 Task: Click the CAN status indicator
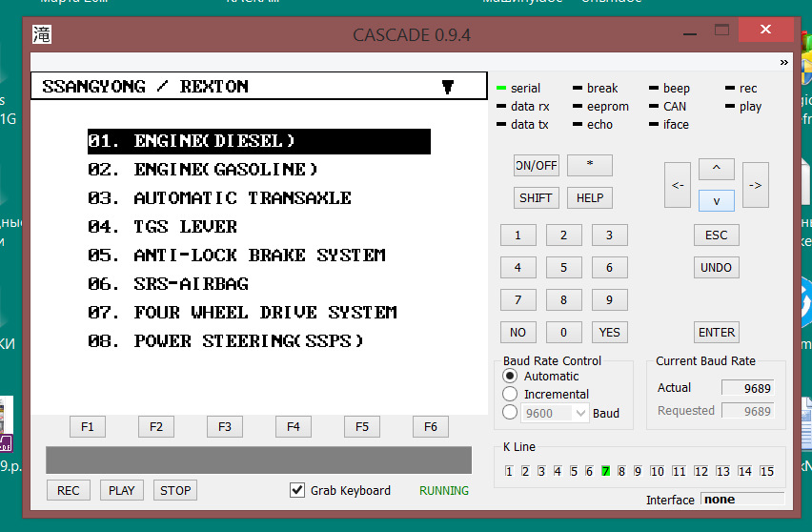coord(654,106)
